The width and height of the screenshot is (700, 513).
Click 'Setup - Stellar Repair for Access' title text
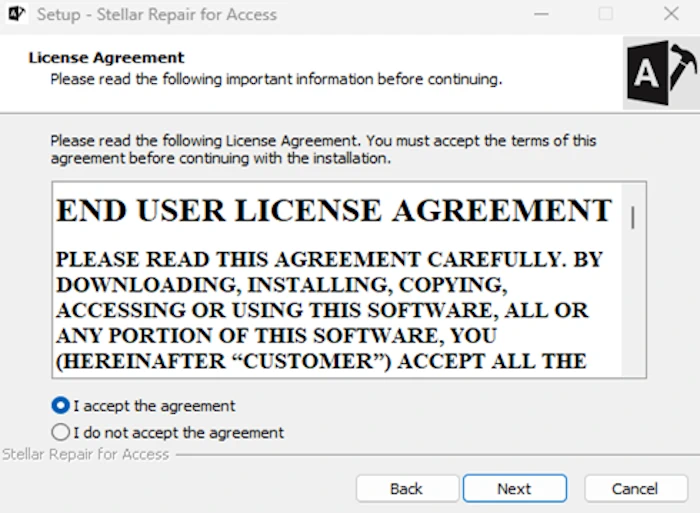(x=157, y=15)
